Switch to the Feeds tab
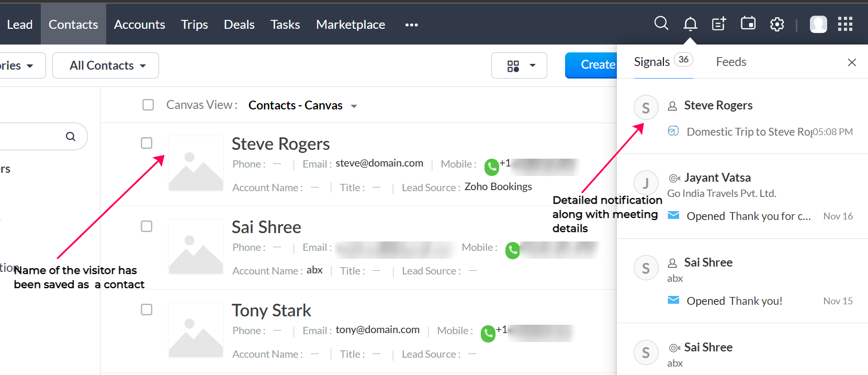The image size is (868, 375). (731, 62)
